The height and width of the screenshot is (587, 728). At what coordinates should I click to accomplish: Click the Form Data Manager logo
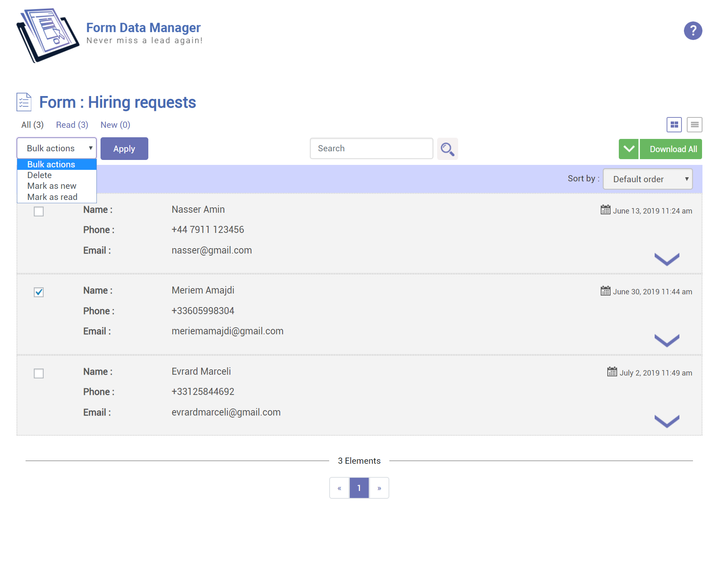(48, 35)
